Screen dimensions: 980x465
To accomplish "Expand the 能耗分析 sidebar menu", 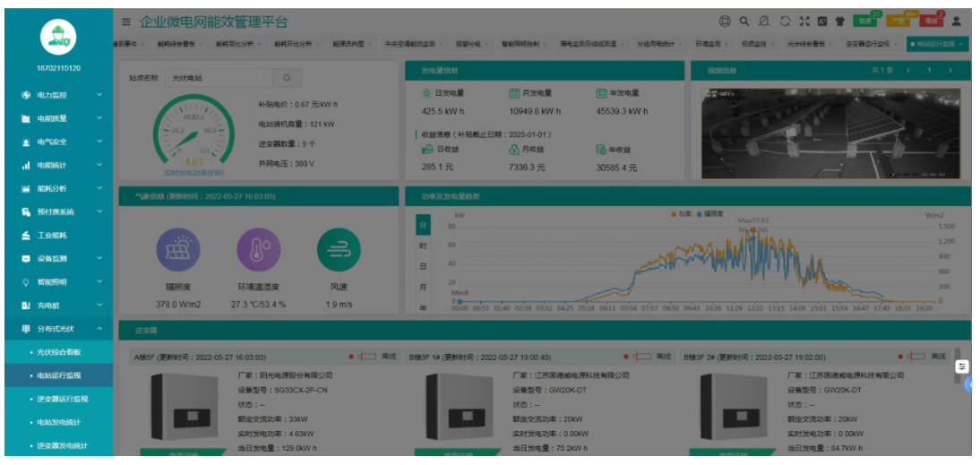I will pos(56,189).
